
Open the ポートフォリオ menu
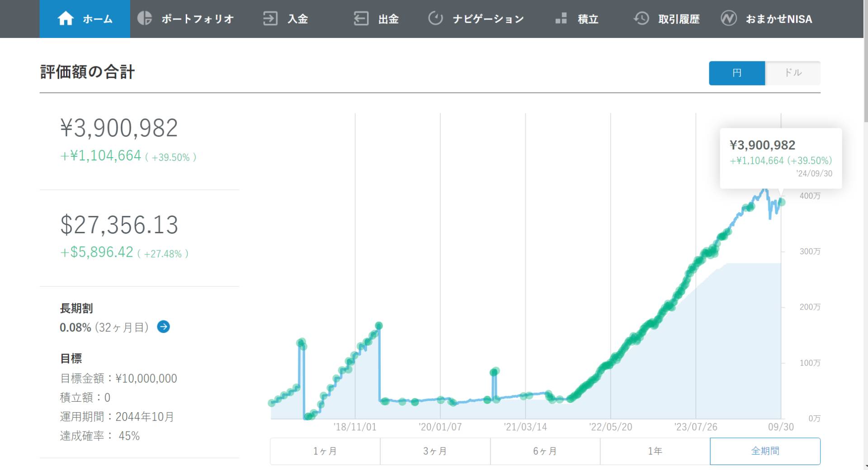coord(185,19)
